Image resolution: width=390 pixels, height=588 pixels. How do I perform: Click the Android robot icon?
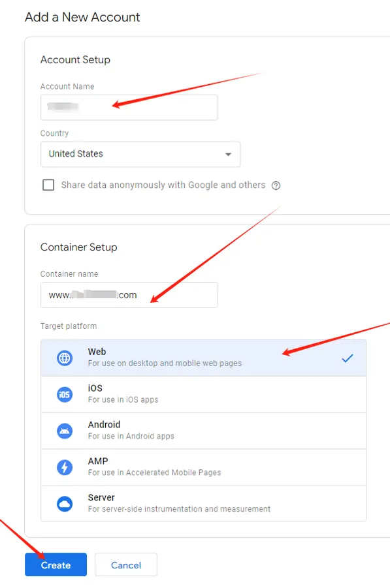[65, 431]
